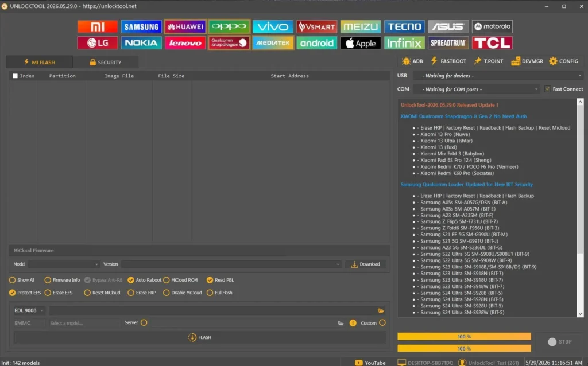Select the Spreadtrum chipset logo

(448, 42)
